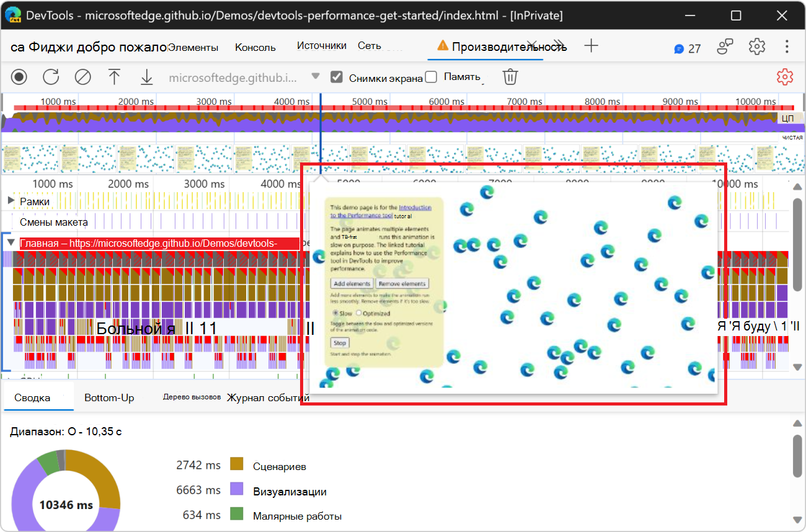The height and width of the screenshot is (532, 806).
Task: Click the feedback people icon
Action: tap(725, 47)
